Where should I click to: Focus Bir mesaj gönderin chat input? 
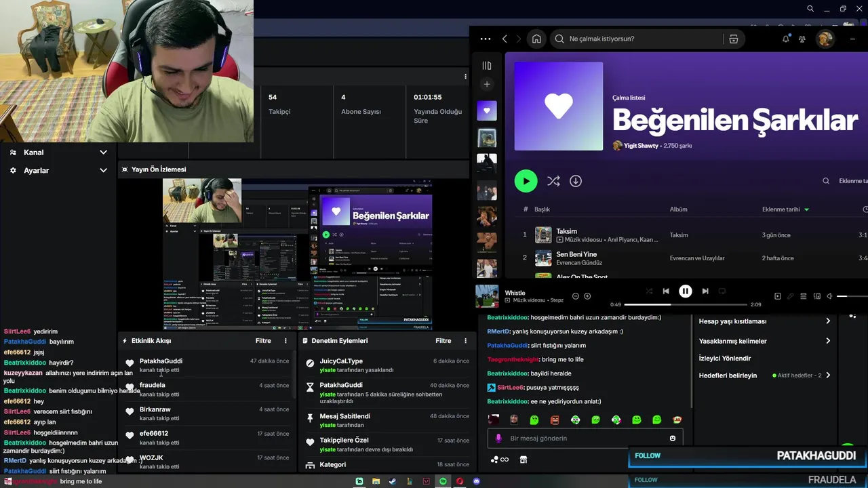[x=585, y=439]
